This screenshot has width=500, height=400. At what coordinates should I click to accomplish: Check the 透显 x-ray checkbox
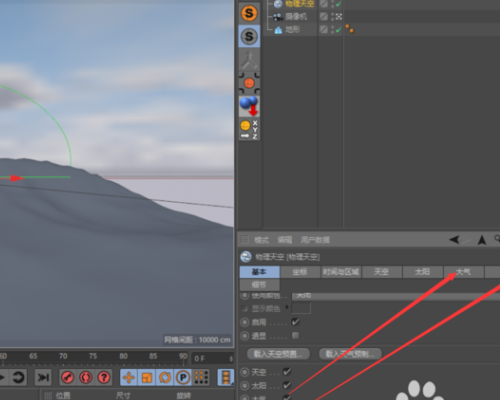pyautogui.click(x=295, y=335)
